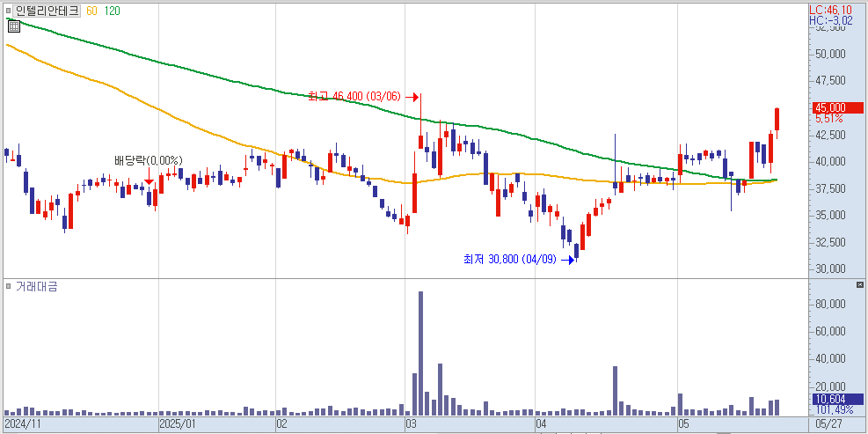Click the 2024/11 date axis label
Viewport: 868px width, 434px height.
click(x=24, y=424)
